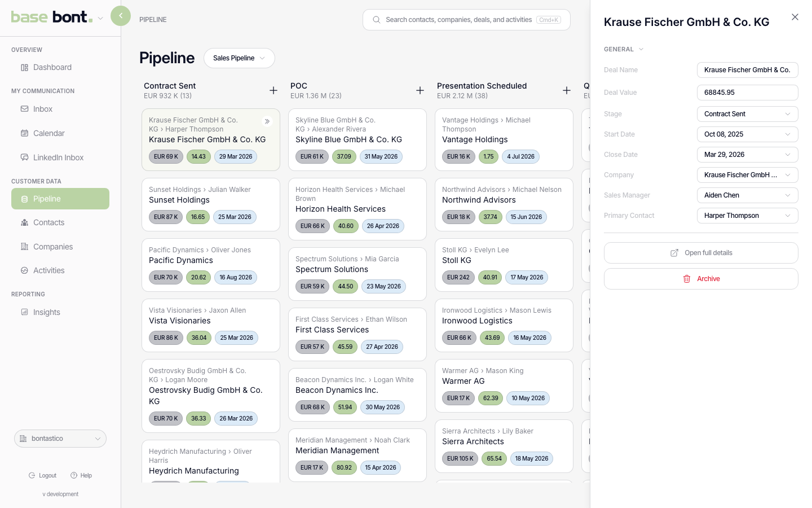Image resolution: width=812 pixels, height=508 pixels.
Task: Close the Krause Fischer details panel
Action: pyautogui.click(x=795, y=17)
